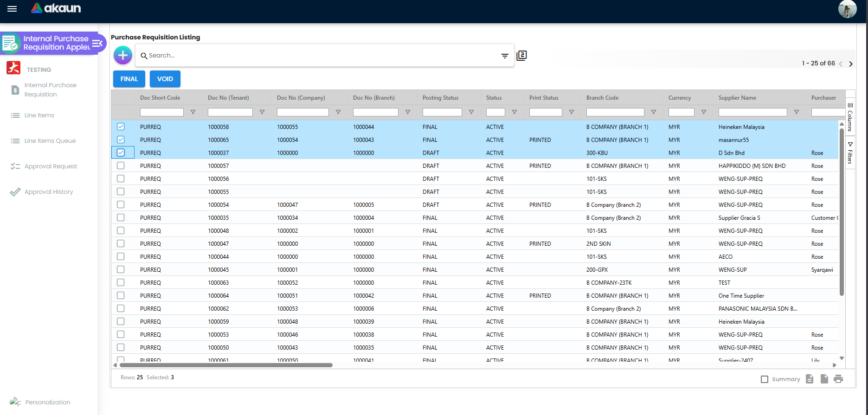Sort by Posting Status header

coord(440,98)
